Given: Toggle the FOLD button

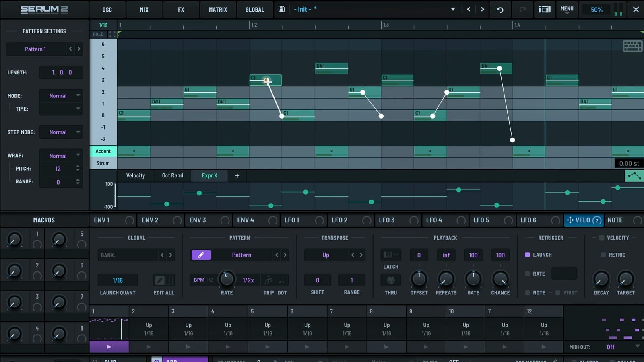Looking at the screenshot, I should (98, 34).
